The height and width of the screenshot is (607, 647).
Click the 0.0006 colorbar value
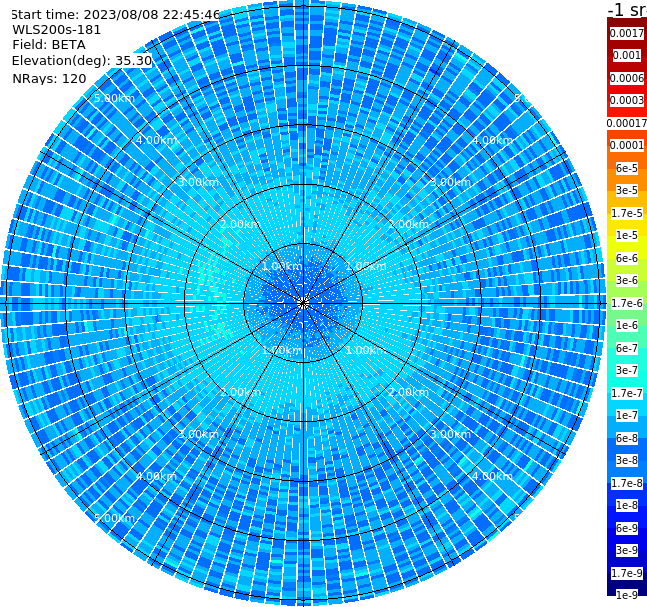point(627,78)
